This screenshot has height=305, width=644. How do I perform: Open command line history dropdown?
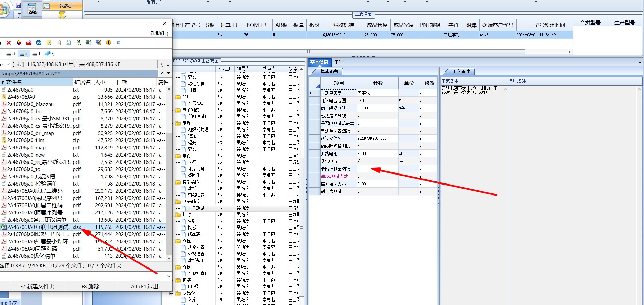pyautogui.click(x=169, y=276)
